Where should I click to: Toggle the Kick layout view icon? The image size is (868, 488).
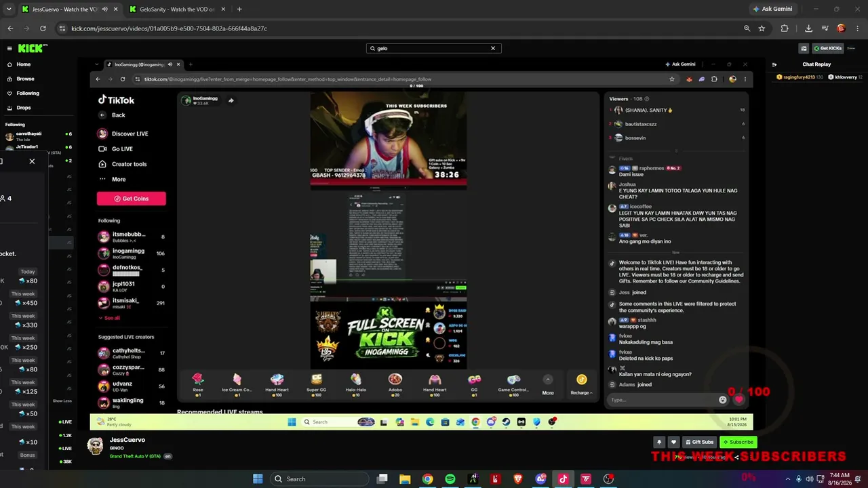[804, 48]
